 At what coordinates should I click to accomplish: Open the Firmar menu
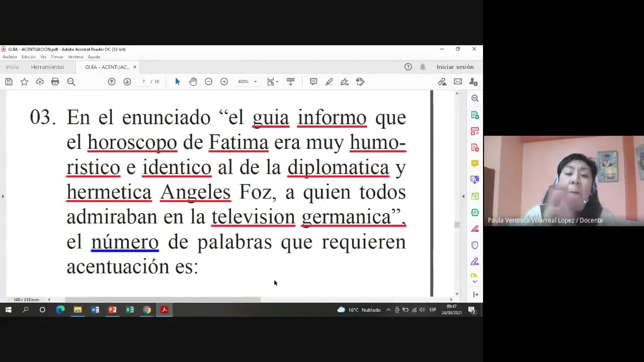[57, 57]
